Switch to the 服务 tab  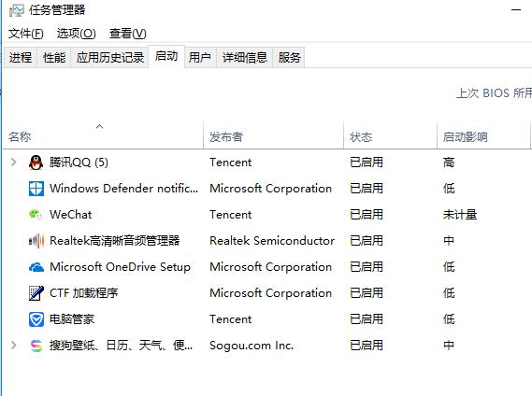[290, 57]
